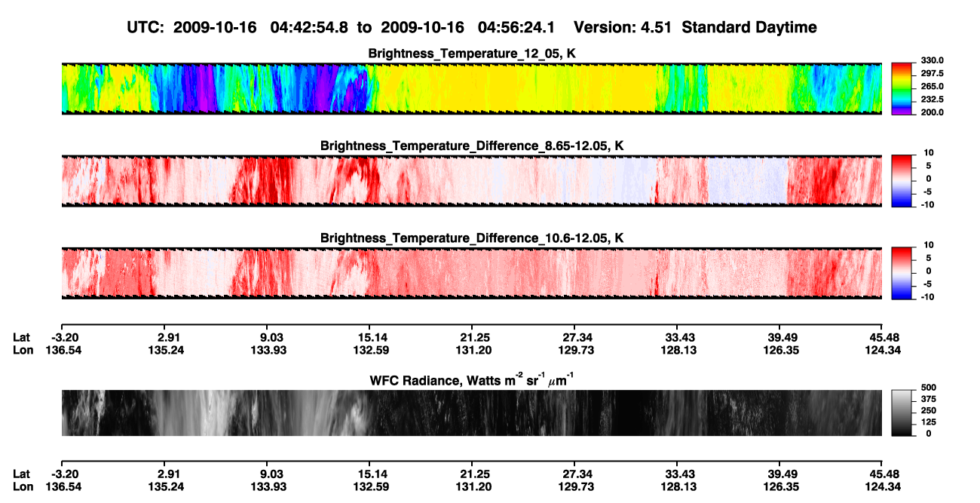Click 'Lat' label below the WFC Radiance strip
980x503 pixels.
tap(21, 474)
